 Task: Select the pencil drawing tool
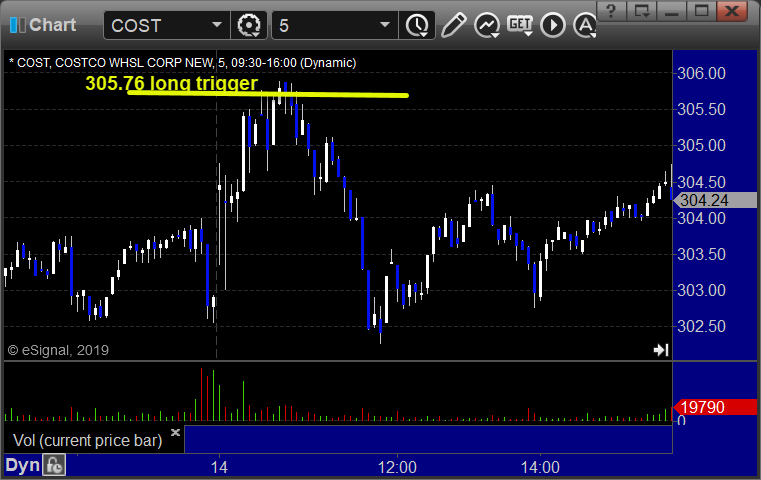click(x=453, y=25)
